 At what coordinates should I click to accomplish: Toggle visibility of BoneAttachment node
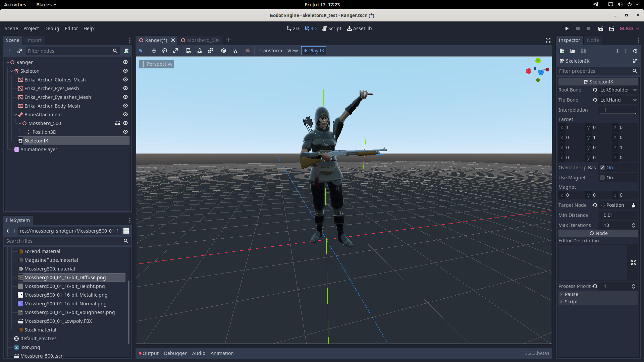coord(125,115)
